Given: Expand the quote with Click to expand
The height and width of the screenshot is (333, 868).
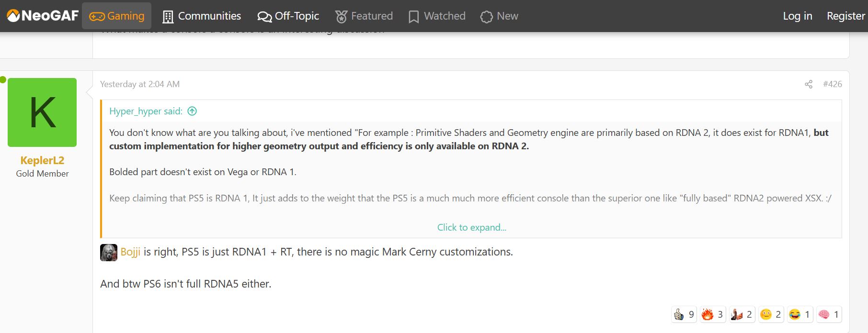Looking at the screenshot, I should tap(471, 227).
